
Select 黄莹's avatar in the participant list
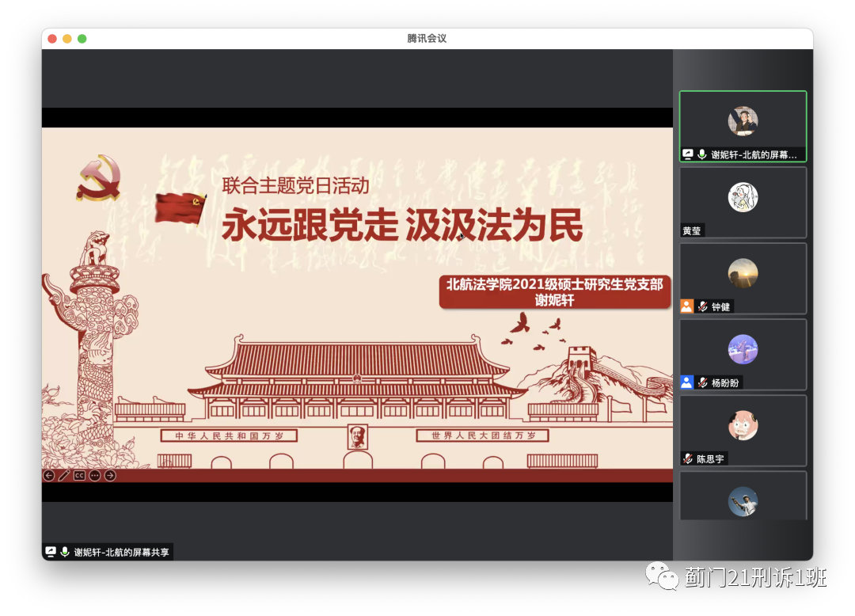[743, 197]
